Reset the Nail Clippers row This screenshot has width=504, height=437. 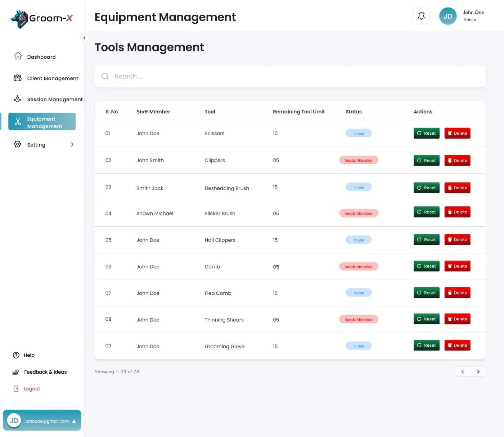coord(426,239)
